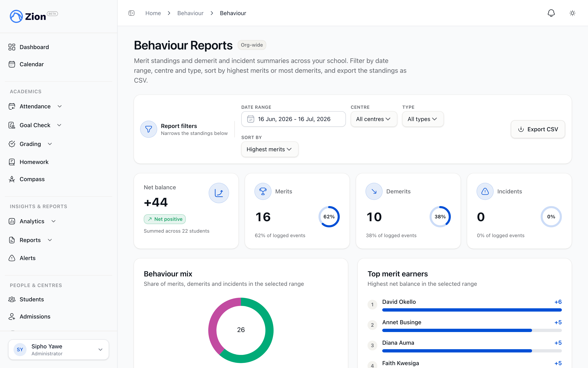Click the SY user avatar
Image resolution: width=588 pixels, height=368 pixels.
tap(20, 350)
